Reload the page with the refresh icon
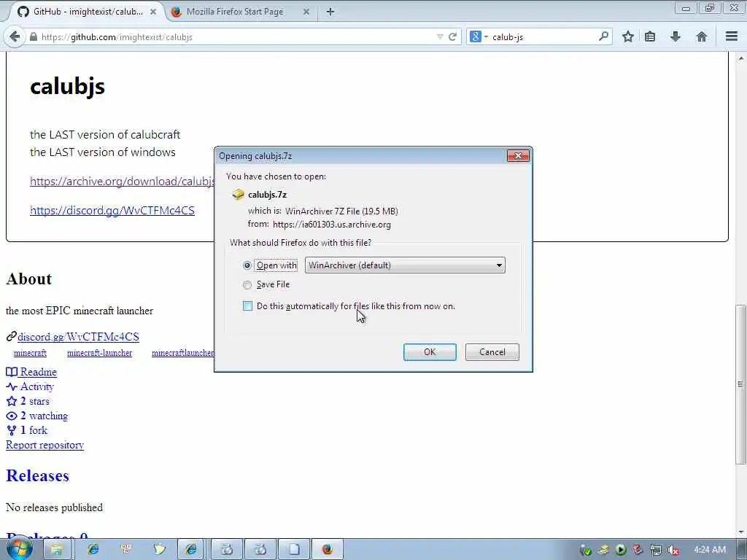This screenshot has height=560, width=747. click(452, 36)
